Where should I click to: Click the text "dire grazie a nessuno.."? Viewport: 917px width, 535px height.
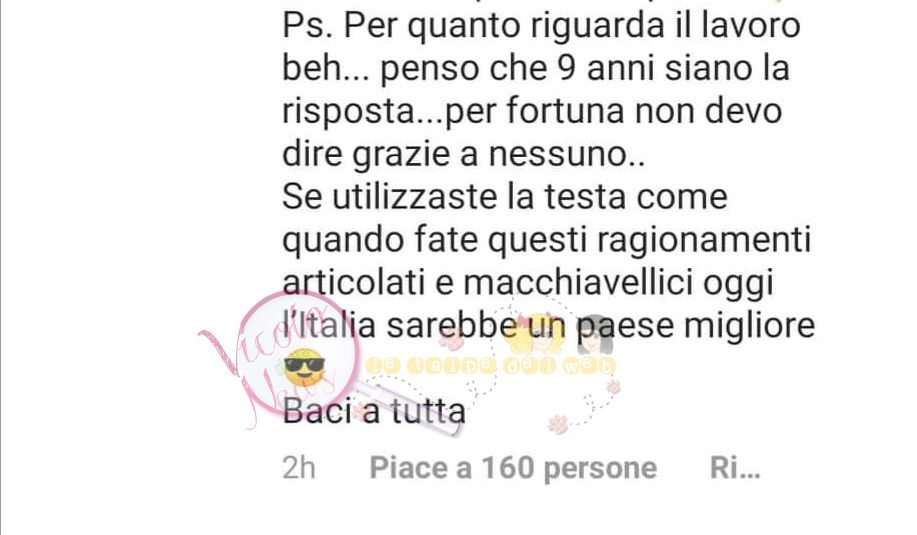tap(464, 154)
